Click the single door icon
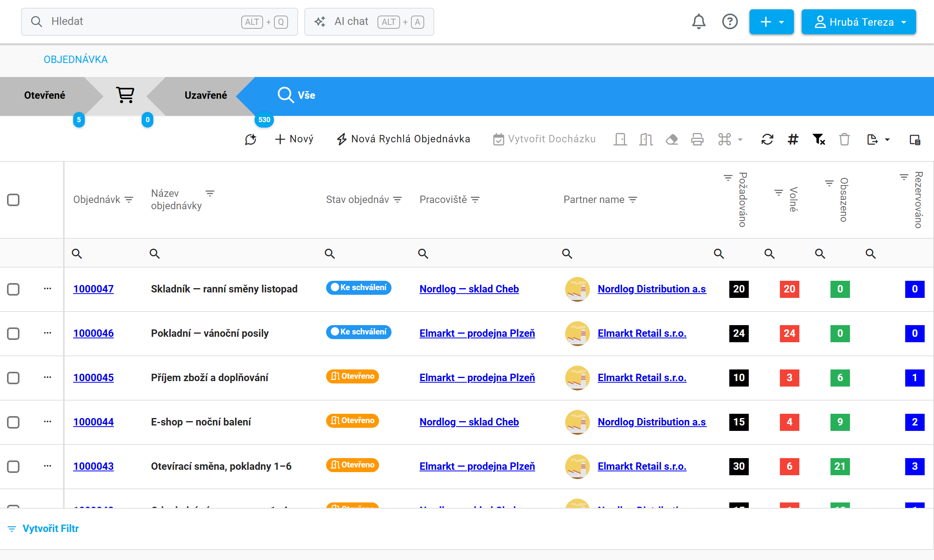934x560 pixels. pyautogui.click(x=620, y=139)
